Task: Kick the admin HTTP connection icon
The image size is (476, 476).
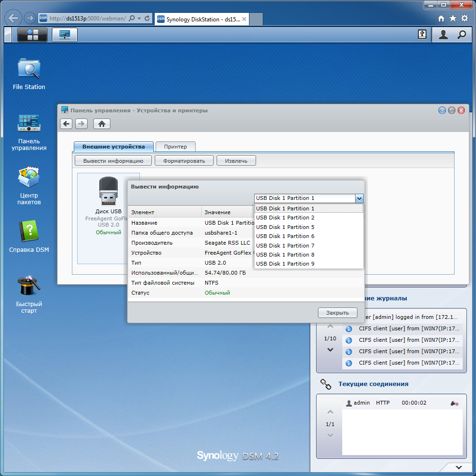Action: [x=455, y=403]
